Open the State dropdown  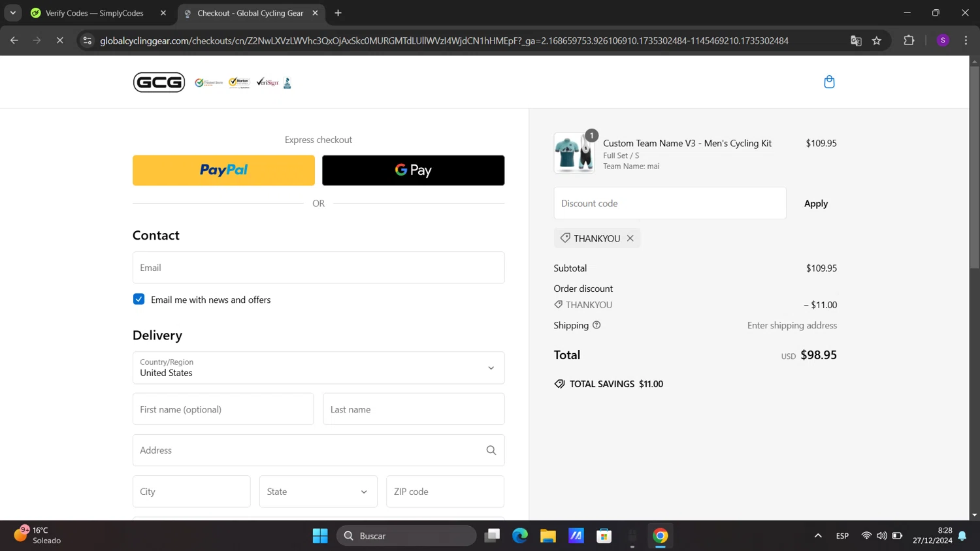click(x=318, y=492)
